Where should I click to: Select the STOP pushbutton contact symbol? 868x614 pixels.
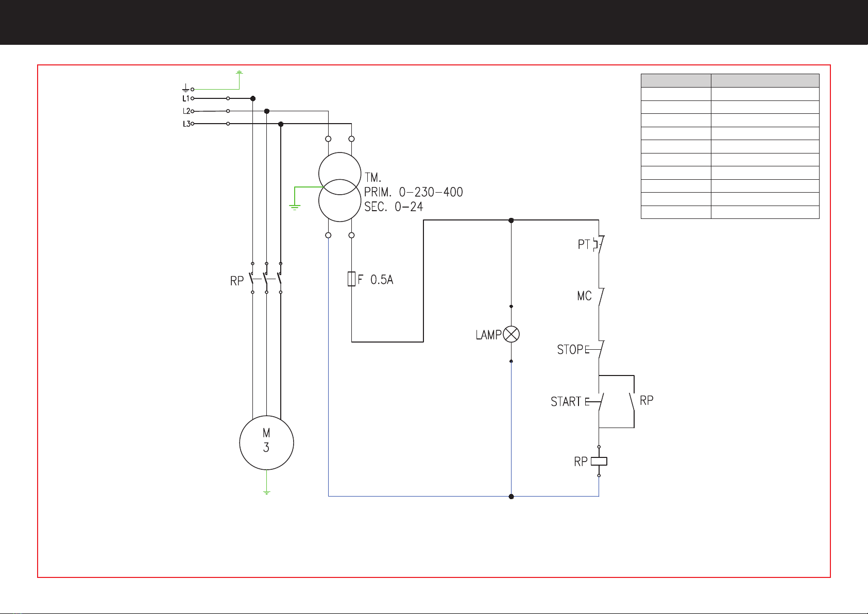(595, 350)
